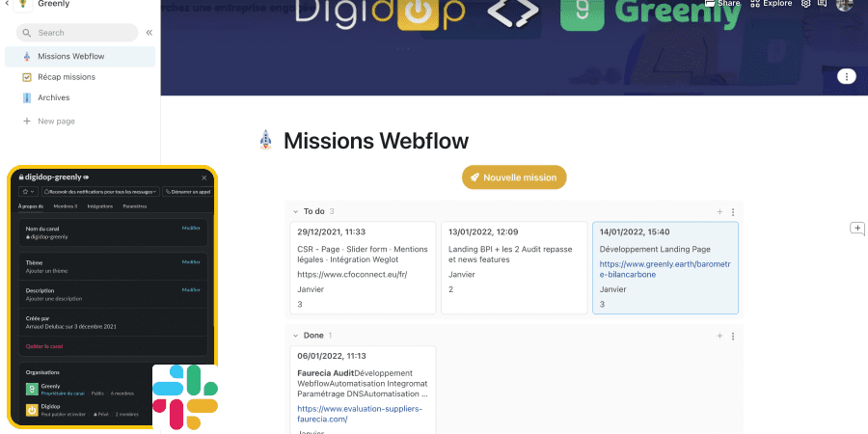Viewport: 868px width, 434px height.
Task: Click the magnifier icon in the search box
Action: pyautogui.click(x=27, y=33)
